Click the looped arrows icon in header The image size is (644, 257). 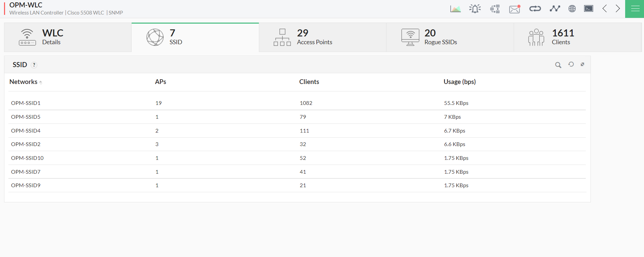pyautogui.click(x=535, y=9)
